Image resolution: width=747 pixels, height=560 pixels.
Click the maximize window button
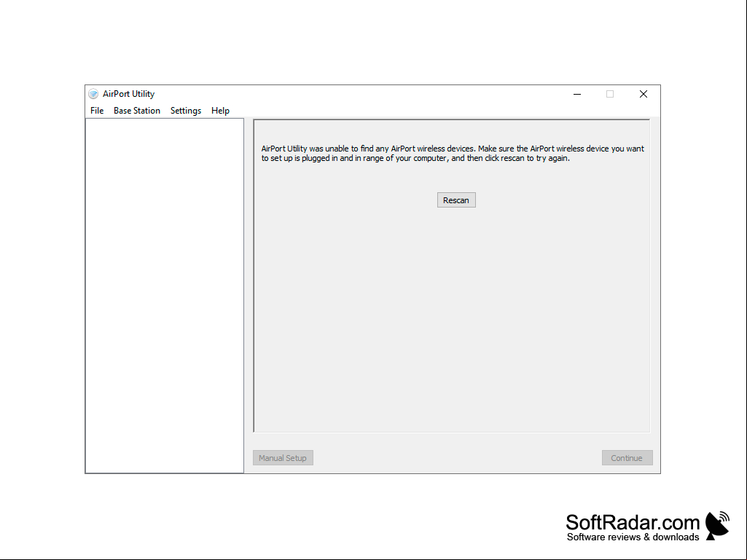(x=610, y=94)
